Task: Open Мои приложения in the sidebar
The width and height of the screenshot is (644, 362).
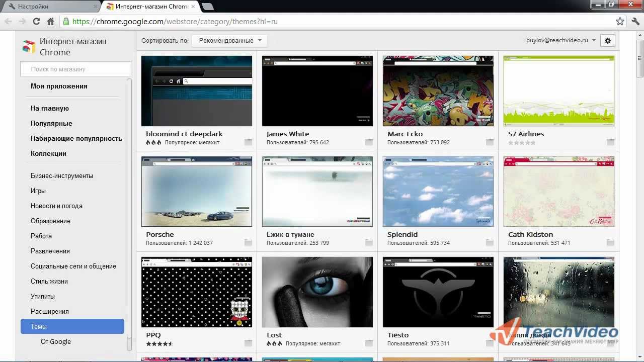Action: coord(59,86)
